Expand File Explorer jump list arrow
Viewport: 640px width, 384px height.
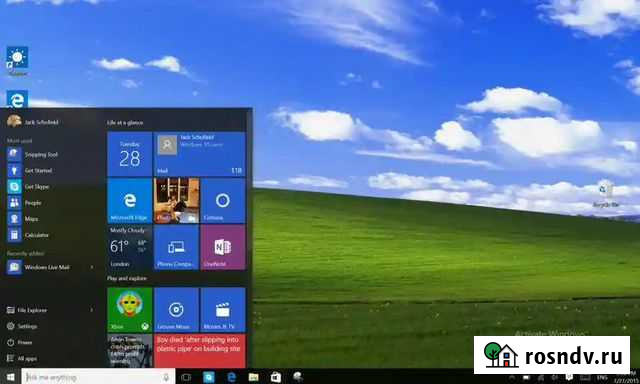91,310
